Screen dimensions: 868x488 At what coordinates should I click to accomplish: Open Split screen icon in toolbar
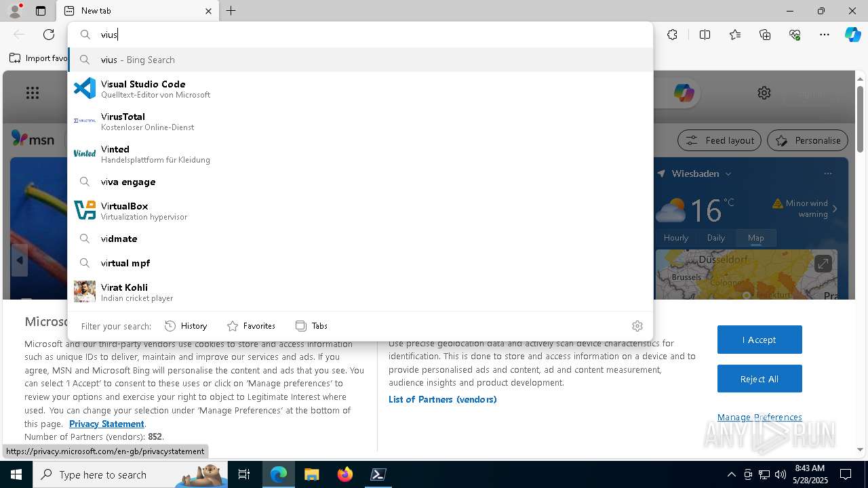pyautogui.click(x=705, y=35)
